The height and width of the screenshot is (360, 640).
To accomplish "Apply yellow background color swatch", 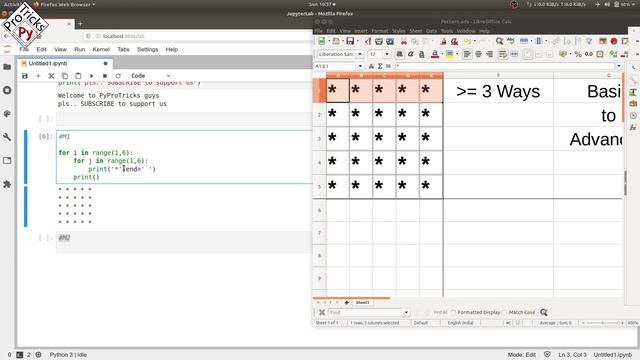I will (x=449, y=54).
